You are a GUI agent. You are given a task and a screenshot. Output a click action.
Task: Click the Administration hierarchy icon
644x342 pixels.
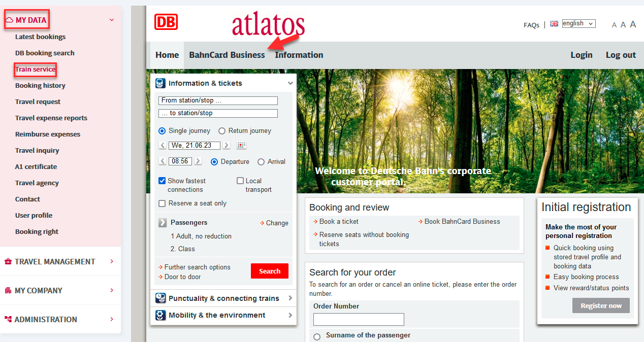coord(8,320)
